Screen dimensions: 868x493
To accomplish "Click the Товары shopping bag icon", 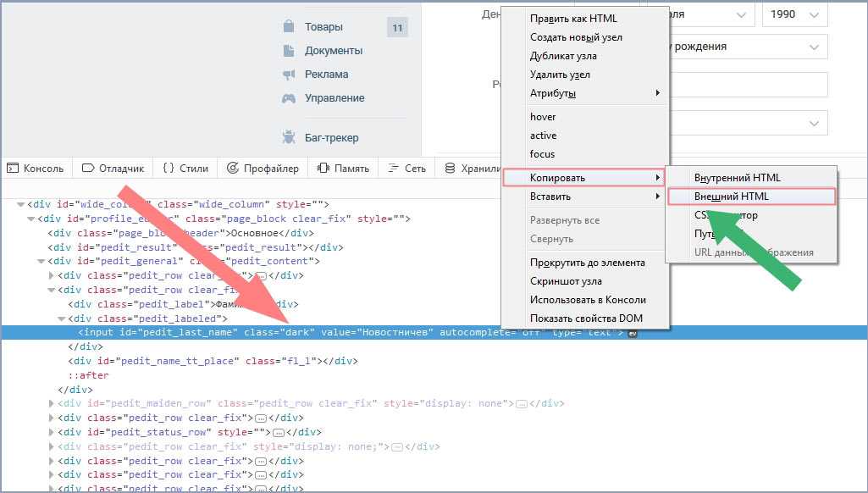I will tap(289, 27).
